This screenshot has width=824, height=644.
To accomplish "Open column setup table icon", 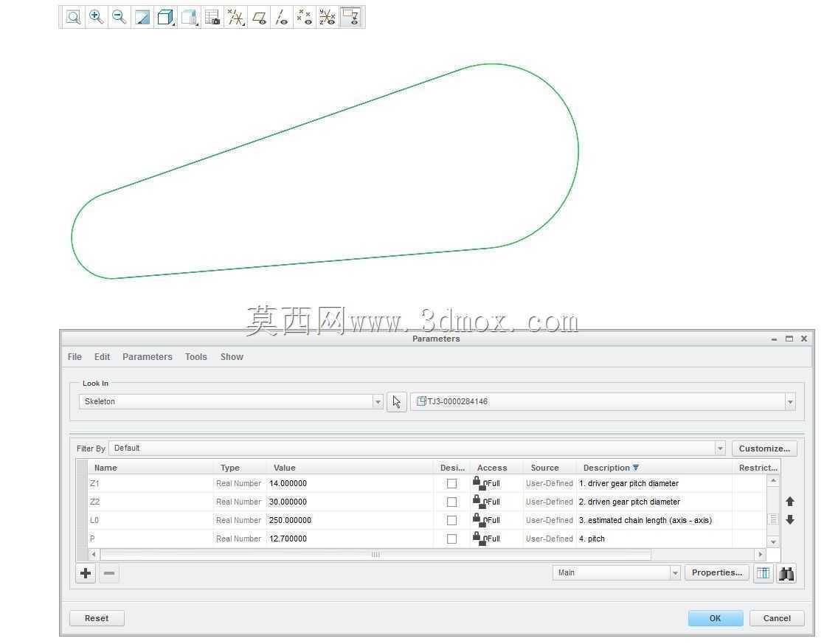I will (764, 573).
